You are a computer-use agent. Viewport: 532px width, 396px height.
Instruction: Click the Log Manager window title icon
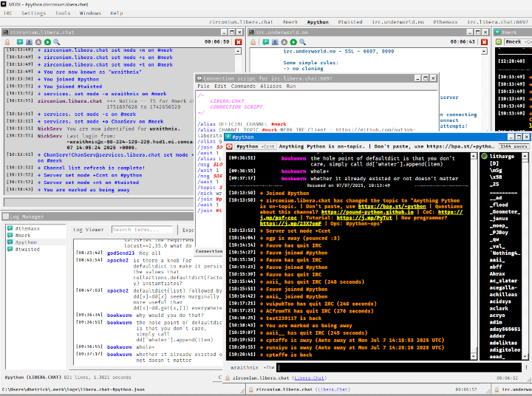[x=5, y=216]
